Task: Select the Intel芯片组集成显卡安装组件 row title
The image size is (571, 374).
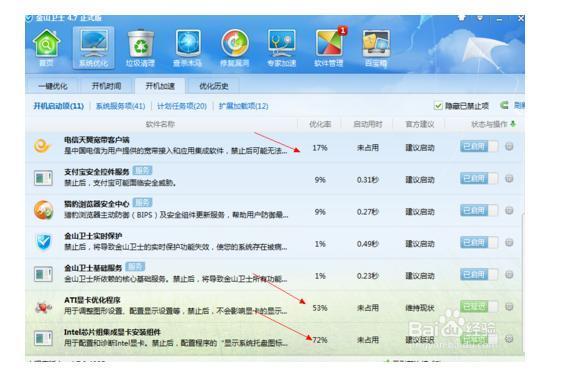Action: 113,332
